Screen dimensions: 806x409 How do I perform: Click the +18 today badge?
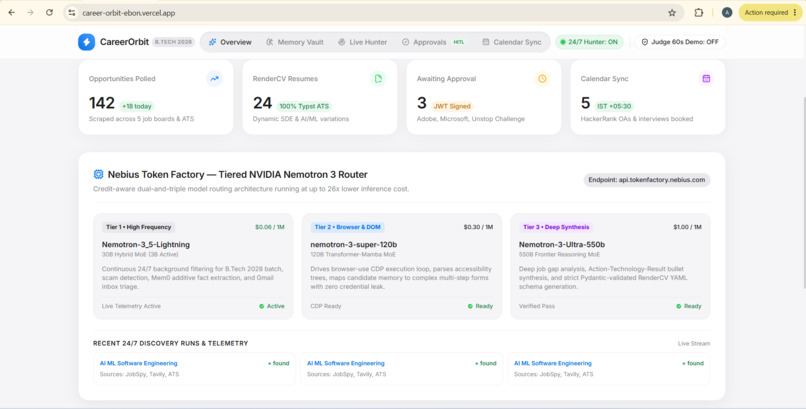(137, 106)
